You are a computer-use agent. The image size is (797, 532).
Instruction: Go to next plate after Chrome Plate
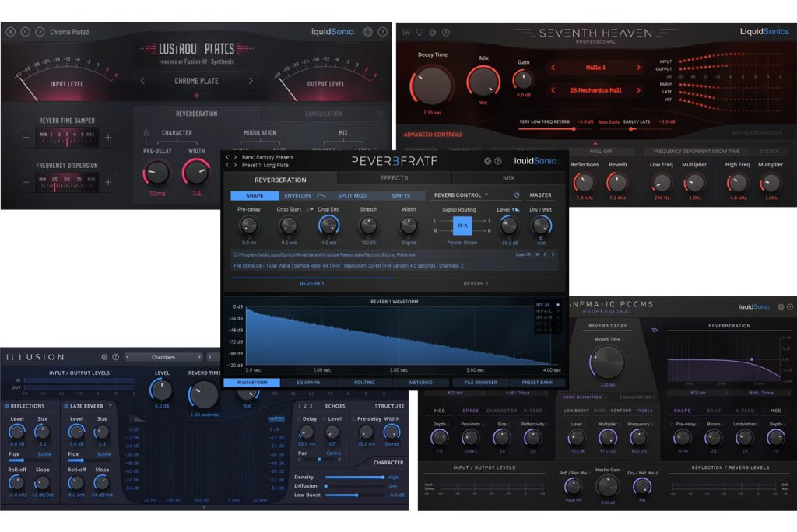pos(251,81)
